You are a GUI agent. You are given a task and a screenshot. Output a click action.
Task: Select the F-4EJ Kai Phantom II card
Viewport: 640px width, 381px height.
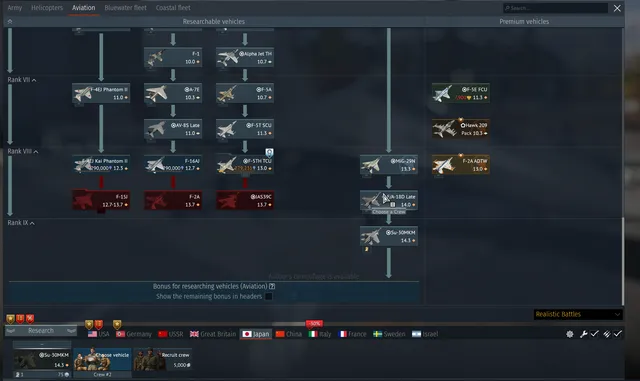[101, 165]
